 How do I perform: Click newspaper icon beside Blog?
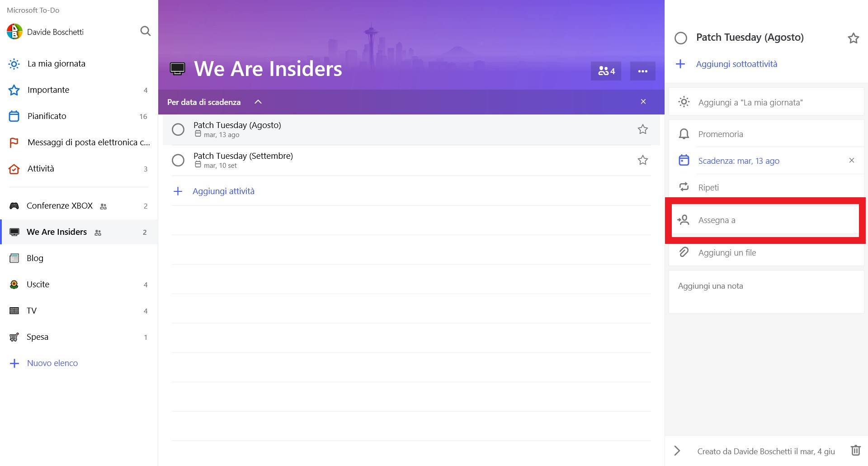click(x=14, y=258)
